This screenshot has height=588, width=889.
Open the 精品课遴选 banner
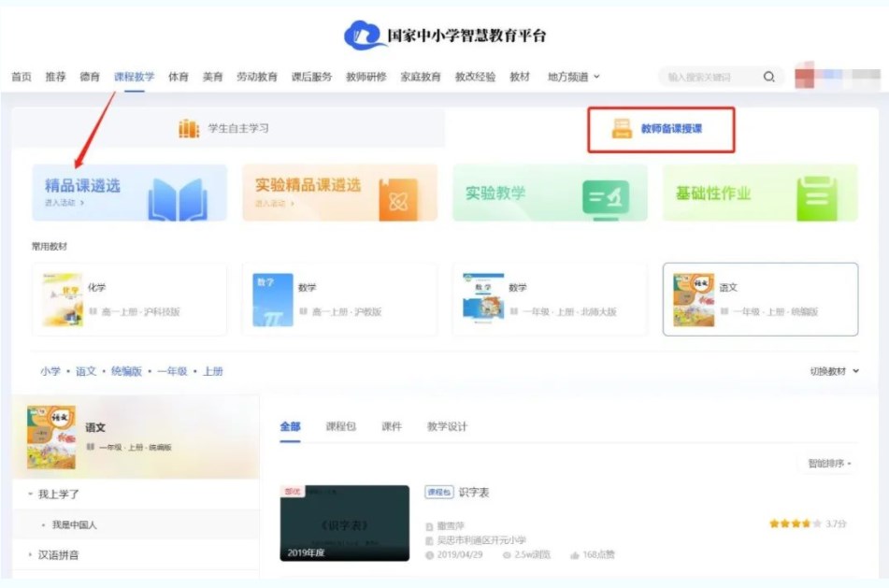pyautogui.click(x=130, y=193)
